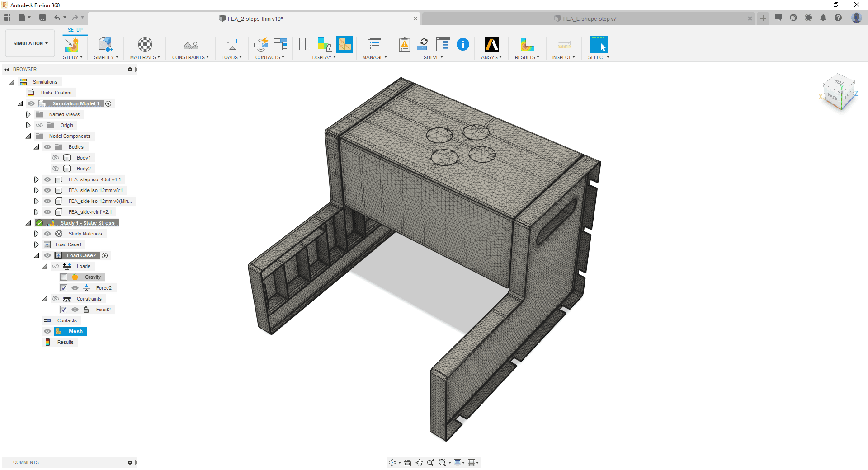
Task: Select the SETUP ribbon tab
Action: (75, 30)
